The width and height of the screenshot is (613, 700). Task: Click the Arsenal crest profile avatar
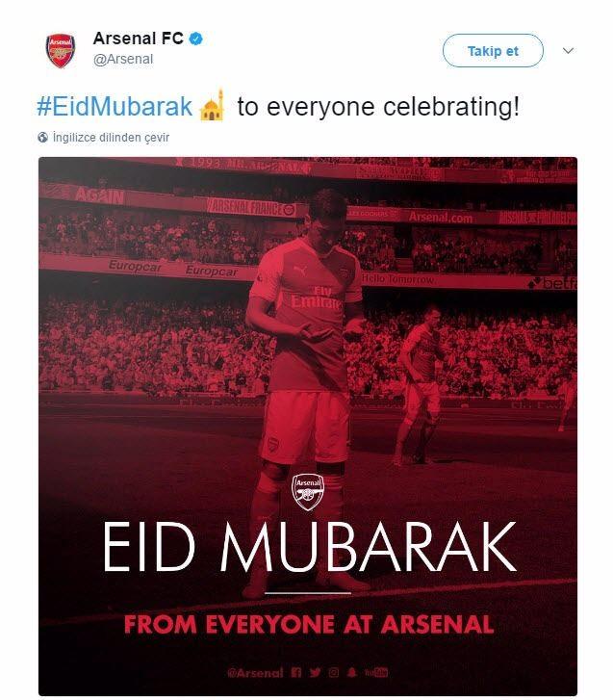coord(61,51)
